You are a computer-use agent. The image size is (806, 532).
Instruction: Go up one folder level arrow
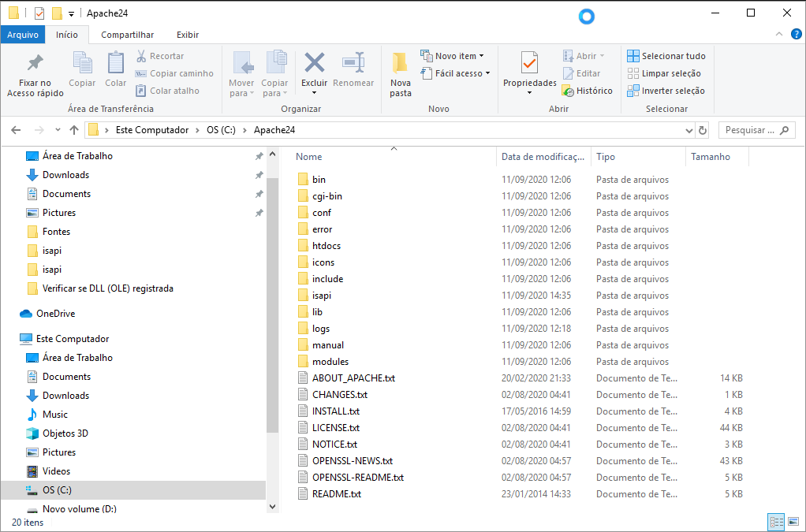coord(74,130)
